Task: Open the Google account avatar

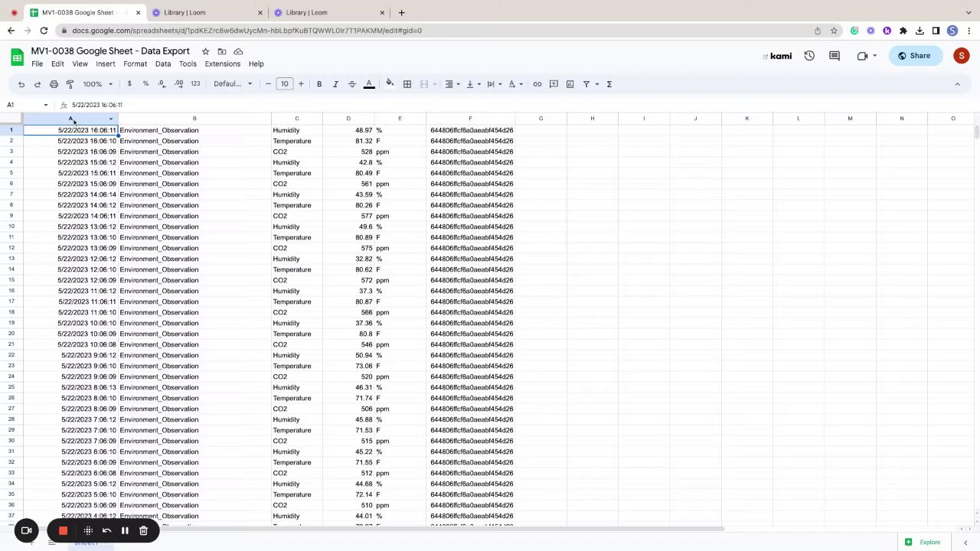Action: [x=962, y=56]
